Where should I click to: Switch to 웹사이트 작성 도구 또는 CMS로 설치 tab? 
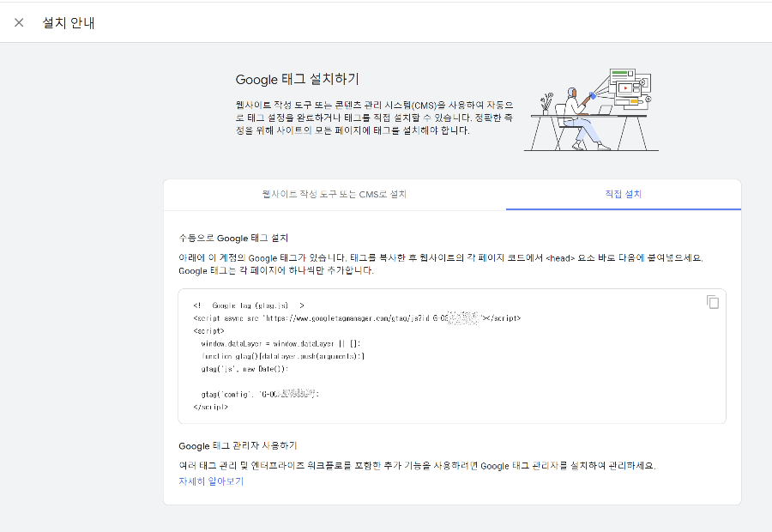pos(335,195)
